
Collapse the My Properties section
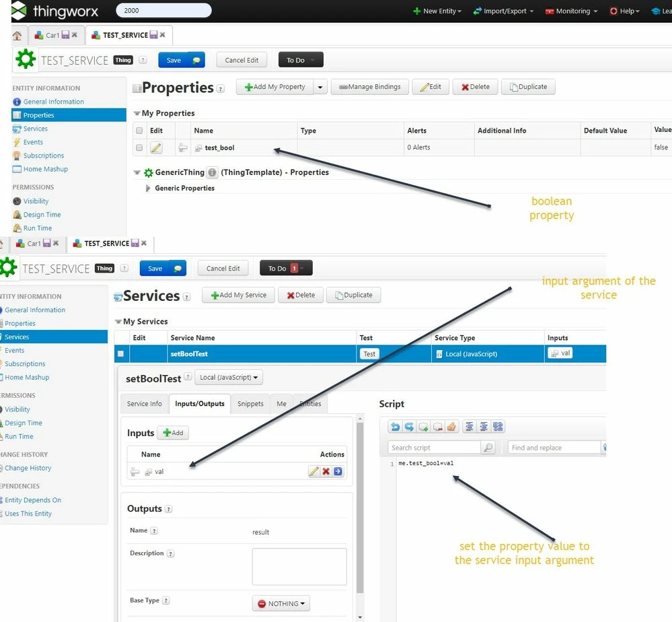tap(137, 113)
